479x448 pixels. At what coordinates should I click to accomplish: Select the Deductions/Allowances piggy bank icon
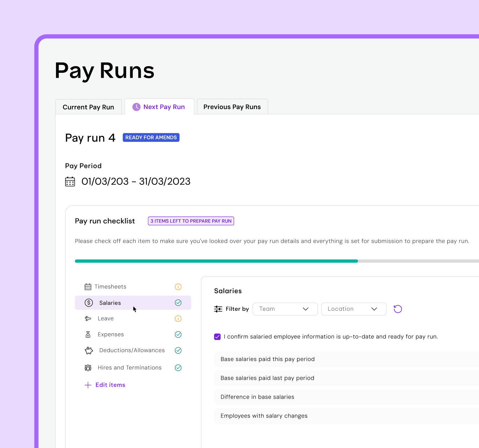[x=89, y=350]
